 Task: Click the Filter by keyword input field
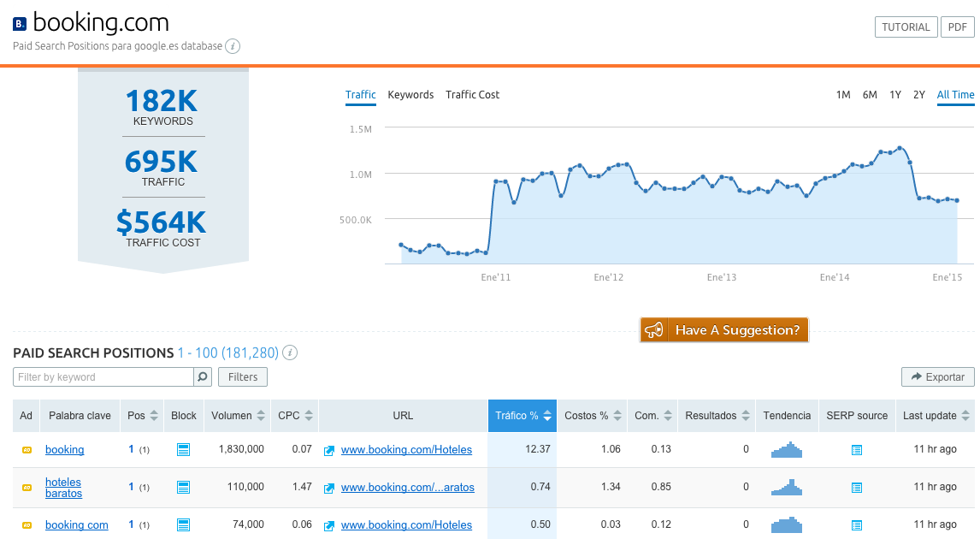tap(103, 376)
